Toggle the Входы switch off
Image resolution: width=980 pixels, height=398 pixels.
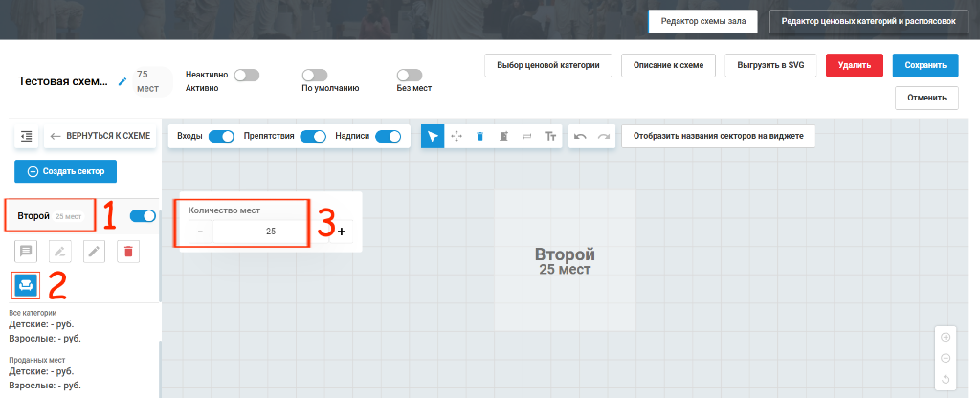221,136
